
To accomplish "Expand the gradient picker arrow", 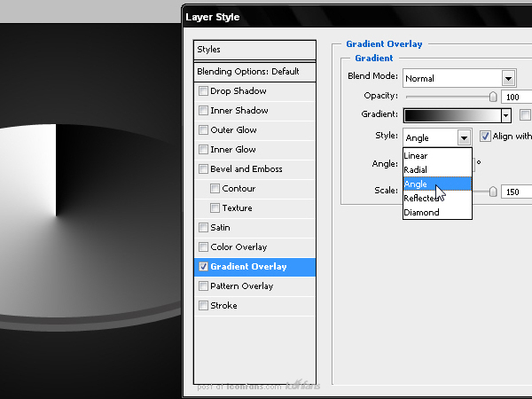I will pyautogui.click(x=506, y=115).
